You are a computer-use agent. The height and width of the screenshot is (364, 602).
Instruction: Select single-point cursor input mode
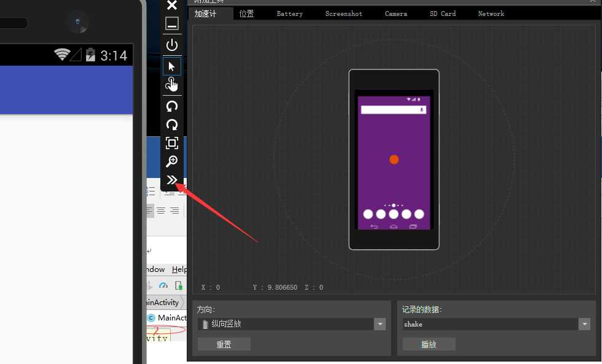click(x=172, y=66)
